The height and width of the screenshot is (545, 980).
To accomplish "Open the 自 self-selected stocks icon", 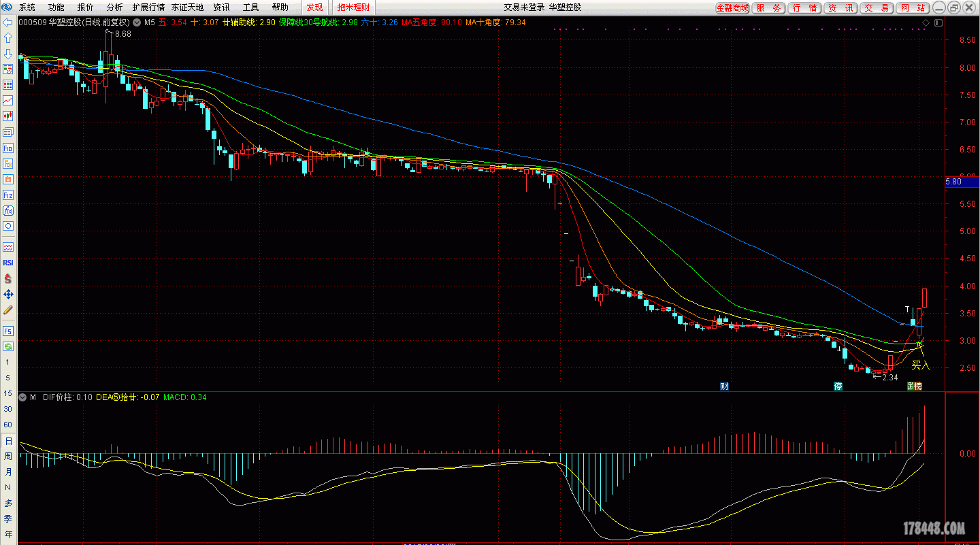I will point(8,179).
